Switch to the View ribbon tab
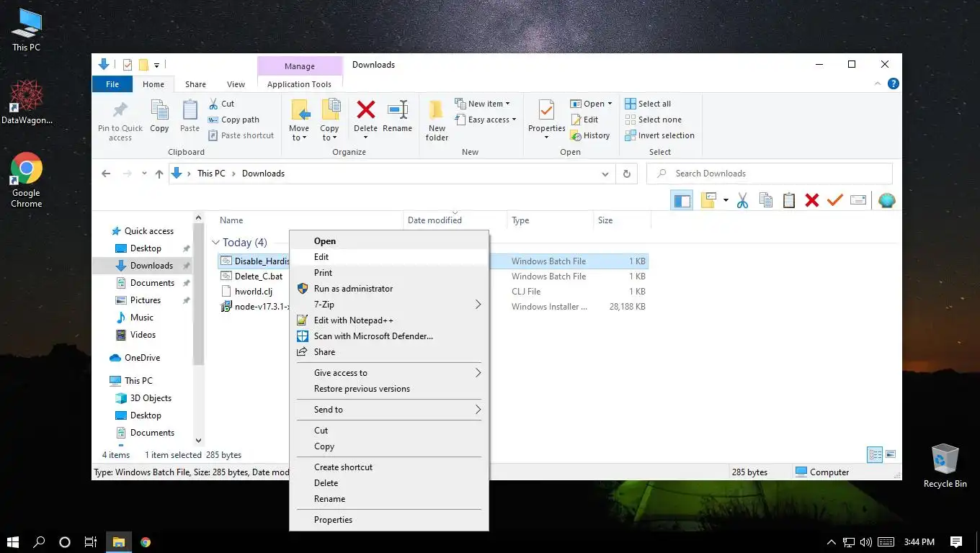Screen dimensions: 980x553 [236, 84]
